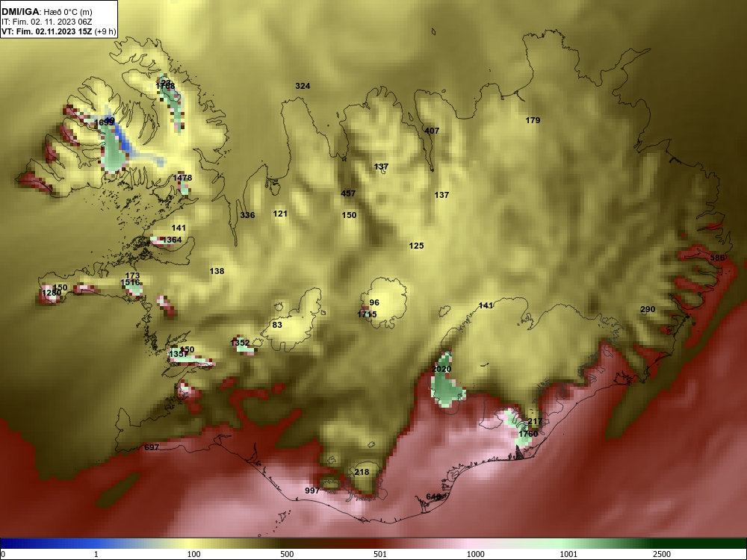Click the '1478' value in the Westfjords
Screen dimensions: 747x560
(182, 178)
